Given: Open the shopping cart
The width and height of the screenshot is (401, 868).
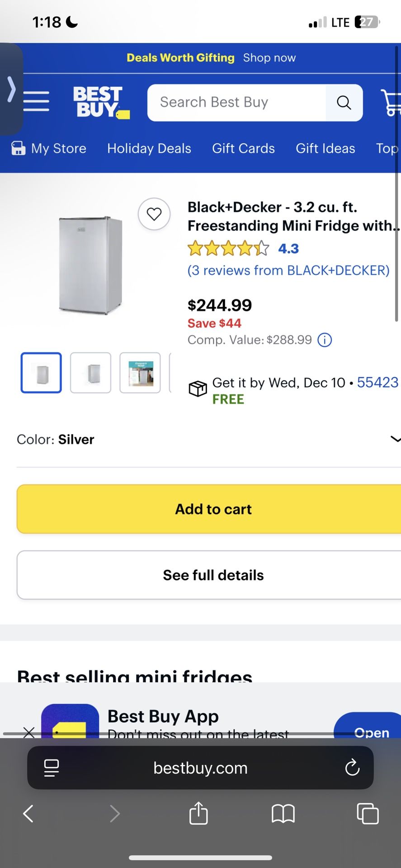Looking at the screenshot, I should [392, 102].
